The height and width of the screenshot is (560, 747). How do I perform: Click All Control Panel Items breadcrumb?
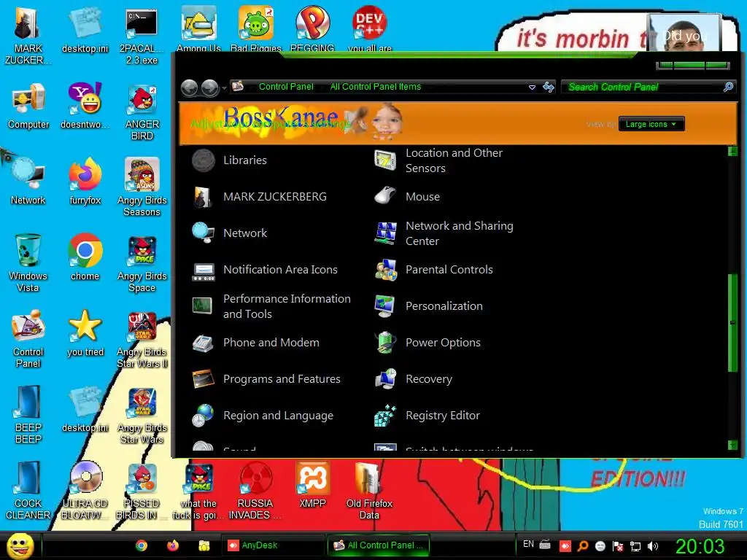pos(376,87)
